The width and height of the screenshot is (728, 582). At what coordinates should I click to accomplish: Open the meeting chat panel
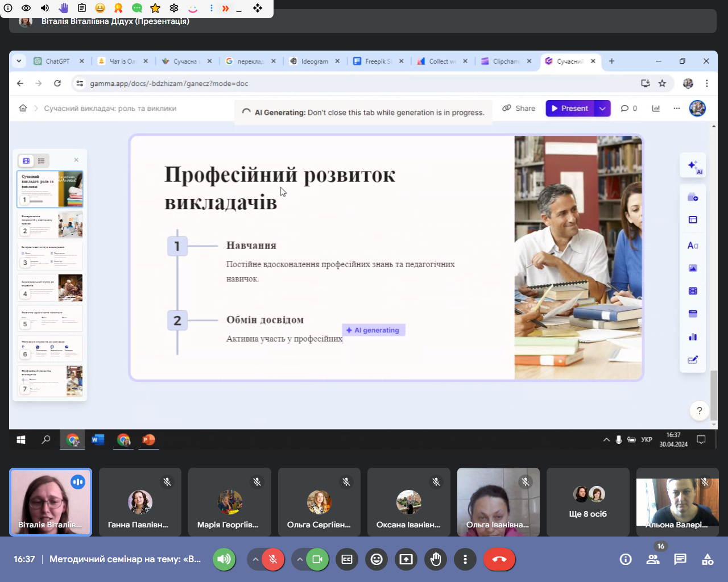tap(680, 559)
